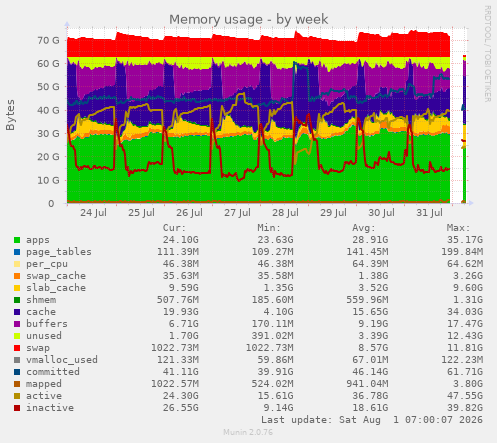This screenshot has height=443, width=497.
Task: Click the apps max value 35.17G
Action: point(465,240)
